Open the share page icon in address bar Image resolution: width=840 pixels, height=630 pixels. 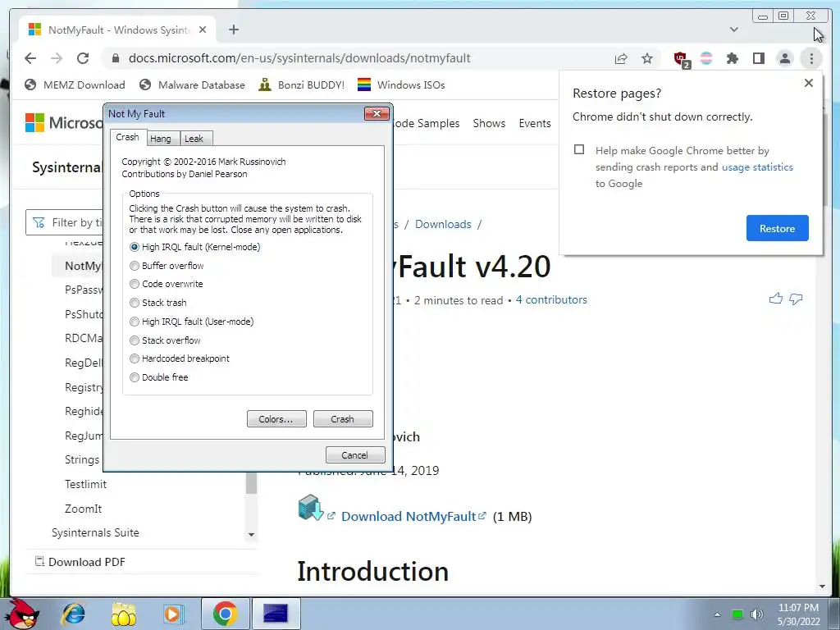(621, 58)
